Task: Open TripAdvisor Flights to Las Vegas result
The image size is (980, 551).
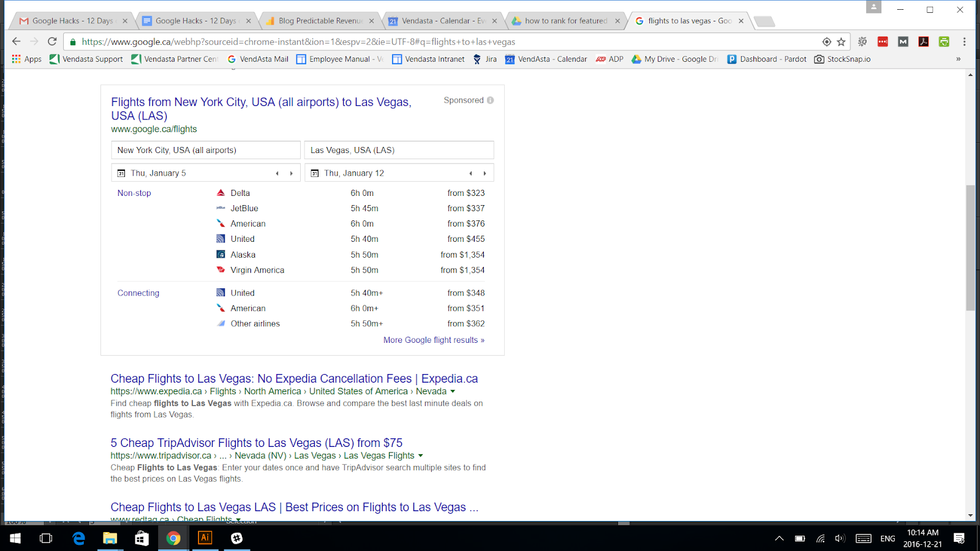Action: pyautogui.click(x=257, y=443)
